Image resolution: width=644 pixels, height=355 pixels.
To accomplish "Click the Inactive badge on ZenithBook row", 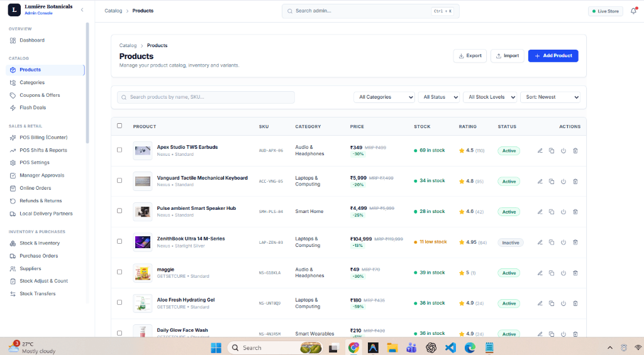I will pos(511,243).
